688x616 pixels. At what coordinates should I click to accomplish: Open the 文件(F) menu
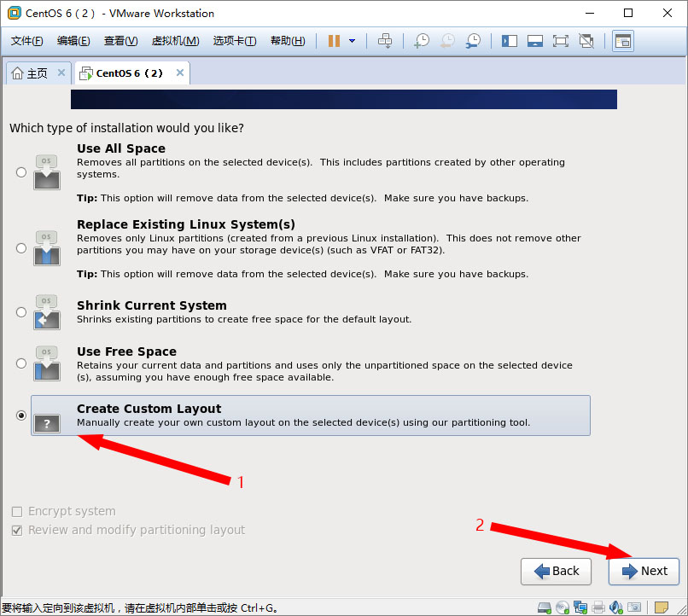(27, 41)
